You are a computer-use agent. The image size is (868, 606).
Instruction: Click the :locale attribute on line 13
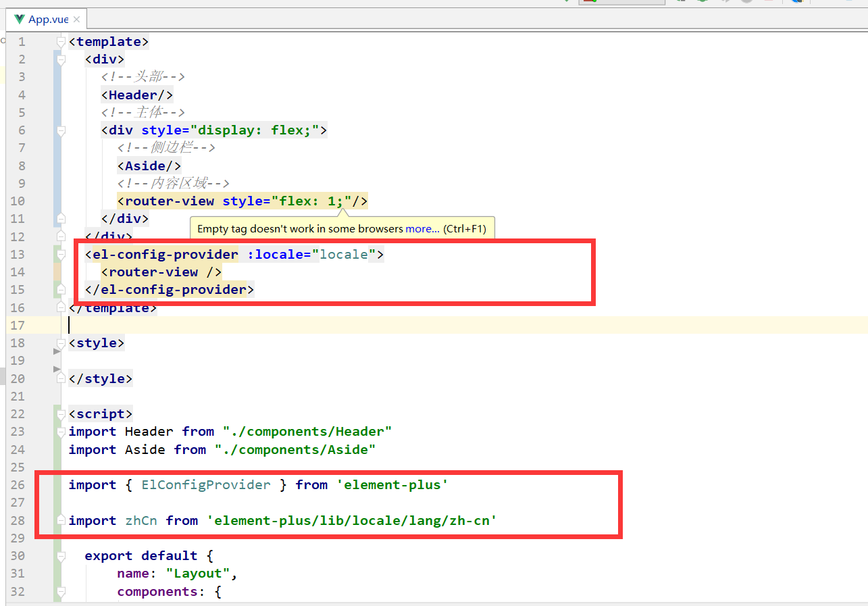278,254
